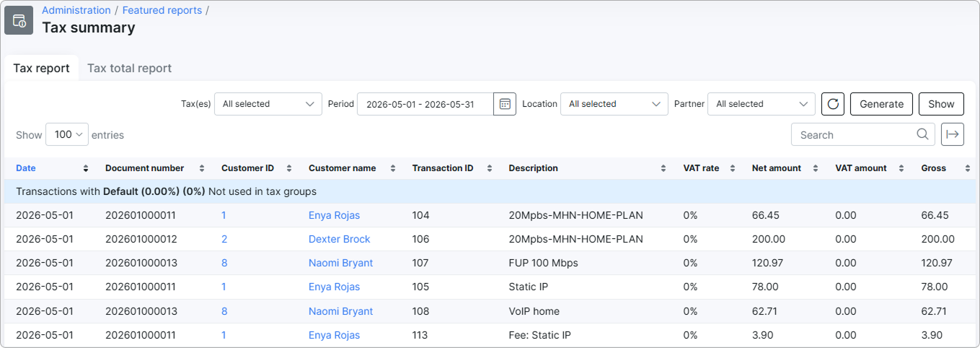
Task: Switch to the Tax total report tab
Action: tap(129, 68)
